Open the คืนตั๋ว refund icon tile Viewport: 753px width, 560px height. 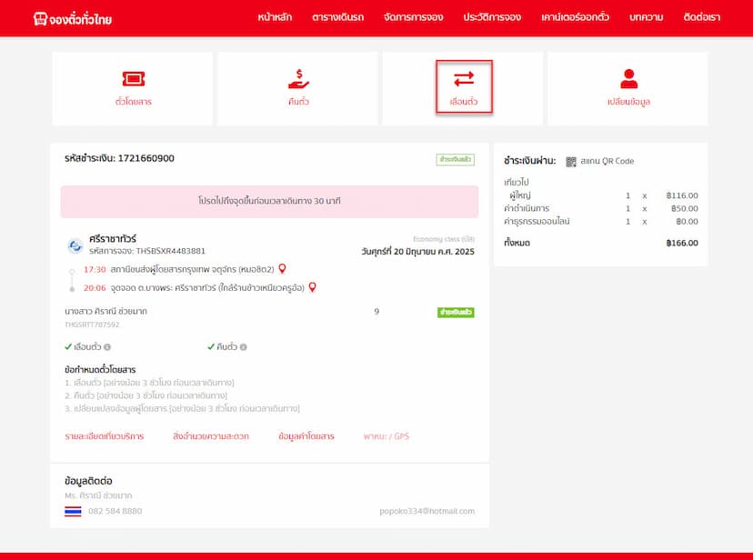[x=298, y=79]
